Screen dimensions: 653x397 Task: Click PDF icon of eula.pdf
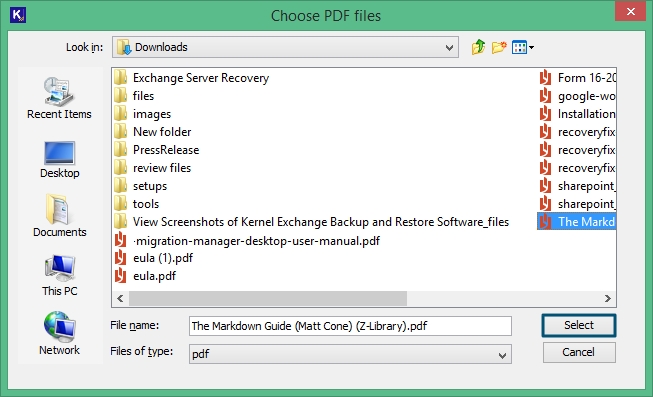121,276
